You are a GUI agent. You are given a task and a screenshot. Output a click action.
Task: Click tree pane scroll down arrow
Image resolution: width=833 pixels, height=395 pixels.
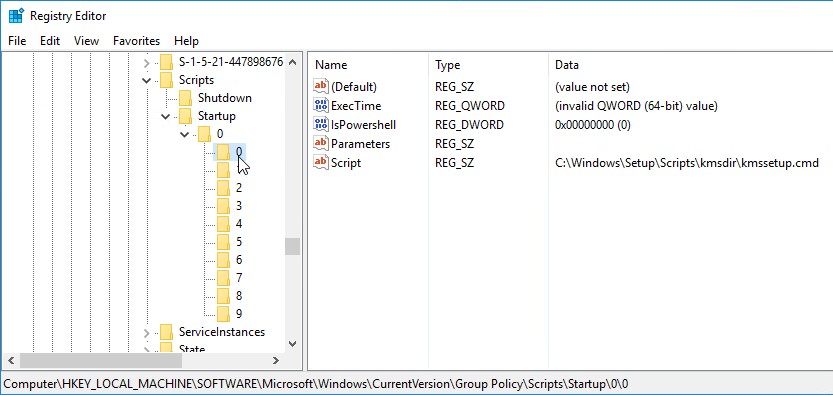tap(292, 344)
